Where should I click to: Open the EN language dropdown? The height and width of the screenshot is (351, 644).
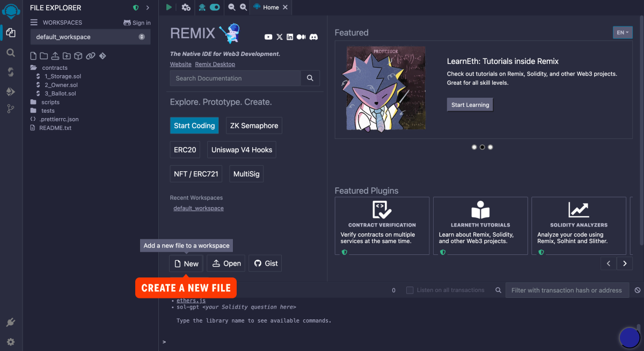pos(623,33)
